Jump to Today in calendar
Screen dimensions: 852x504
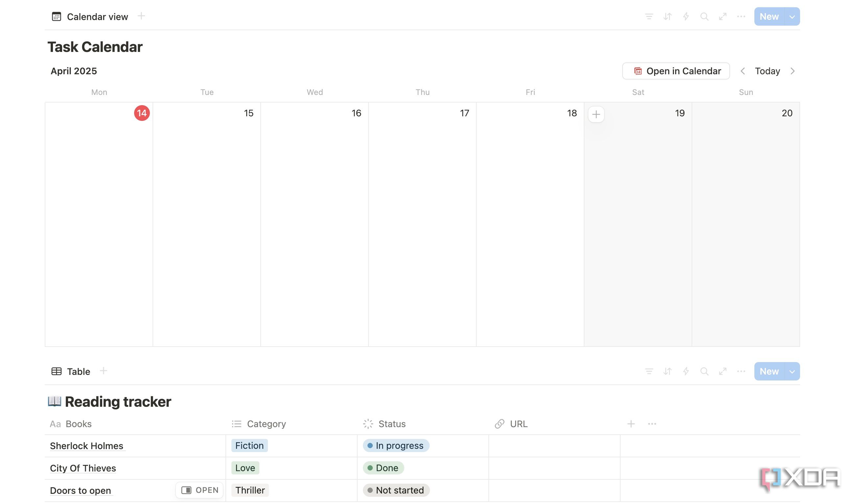point(768,71)
